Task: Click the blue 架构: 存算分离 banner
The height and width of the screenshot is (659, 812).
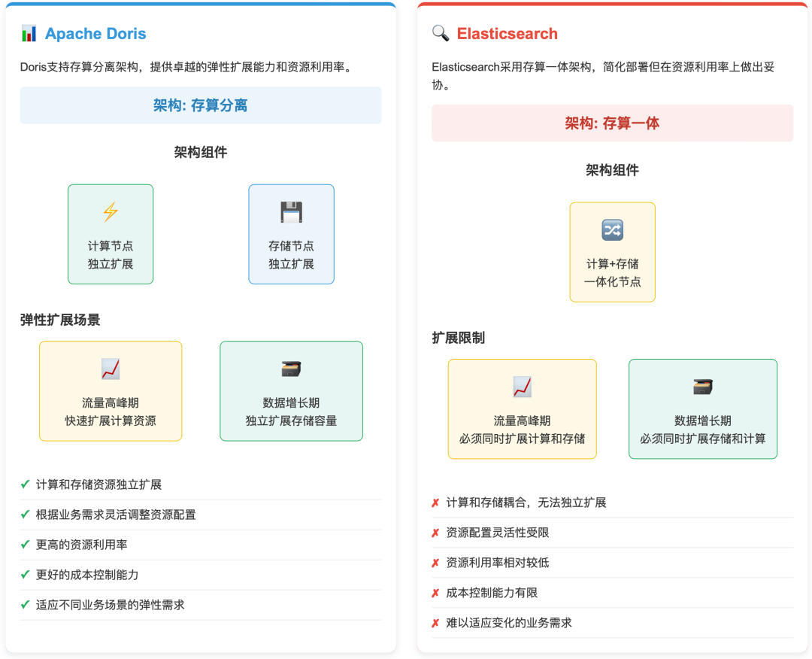Action: (x=201, y=105)
